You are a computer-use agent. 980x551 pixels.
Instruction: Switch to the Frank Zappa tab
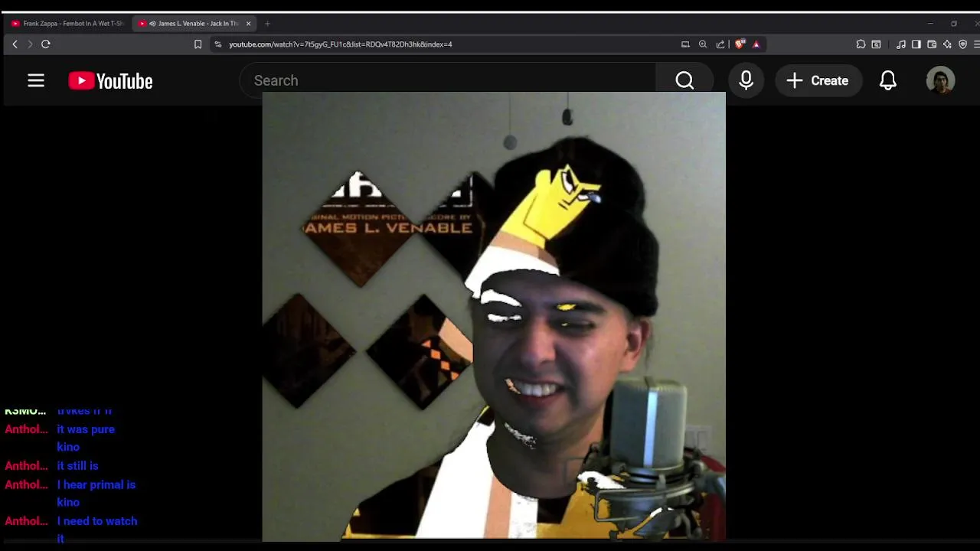[x=67, y=24]
